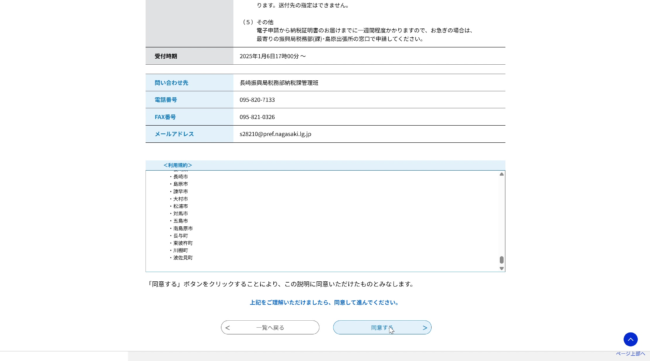Click 五島市 in the terms list
The height and width of the screenshot is (361, 650).
point(180,221)
